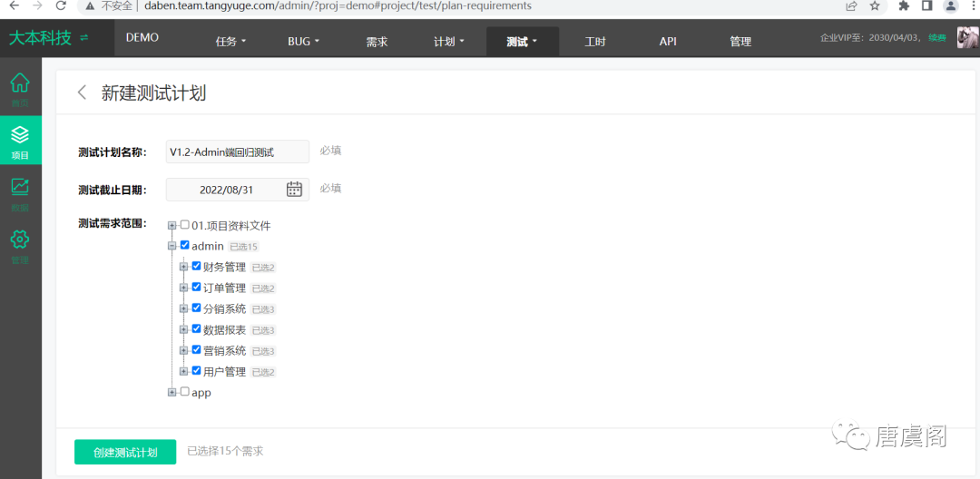Focus the 测试计划名称 input field
The image size is (980, 479).
pos(238,152)
